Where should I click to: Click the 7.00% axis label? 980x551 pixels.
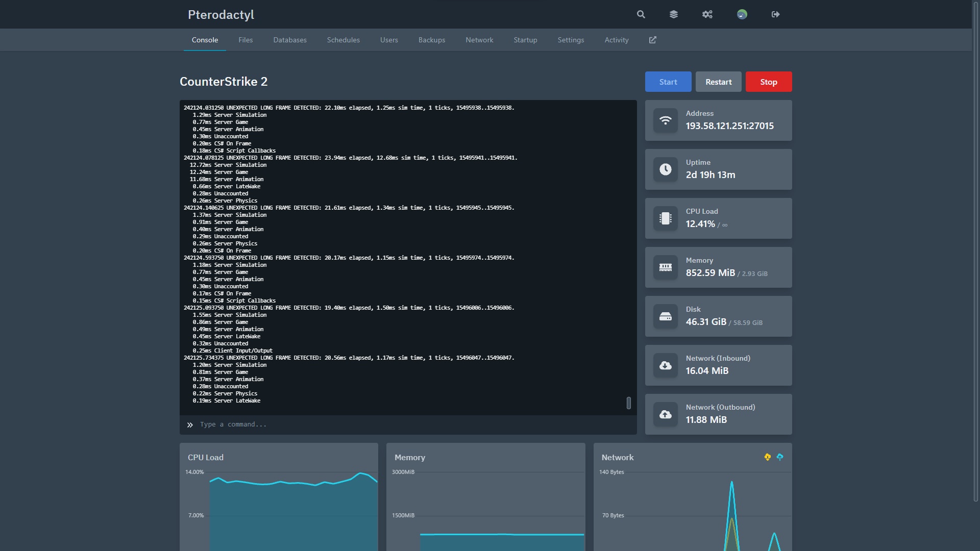pos(196,515)
